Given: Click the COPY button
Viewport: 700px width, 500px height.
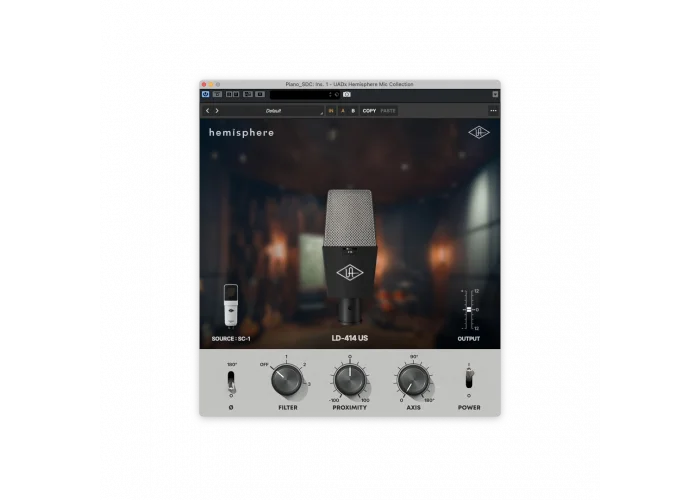Looking at the screenshot, I should pos(369,111).
